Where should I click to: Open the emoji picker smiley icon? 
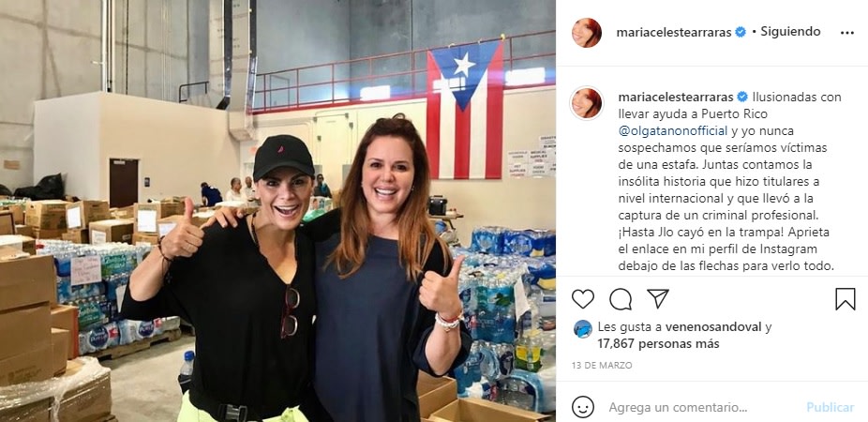tap(583, 407)
